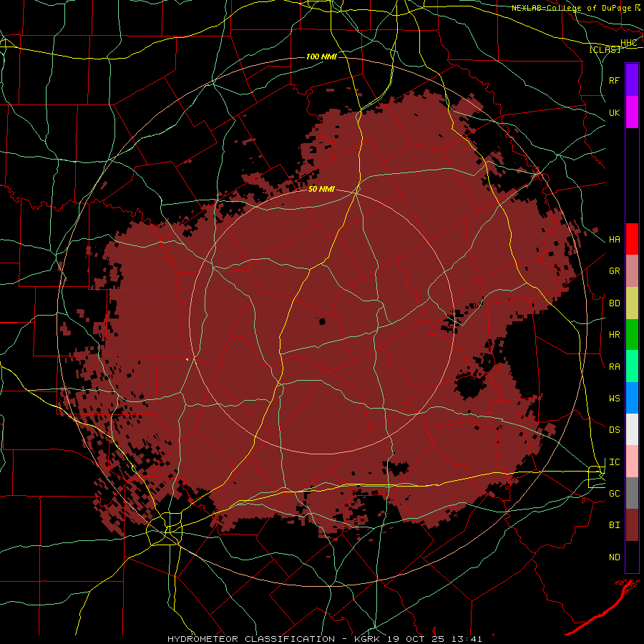Click the DS legend label
Screen dimensions: 644x644
(x=614, y=430)
